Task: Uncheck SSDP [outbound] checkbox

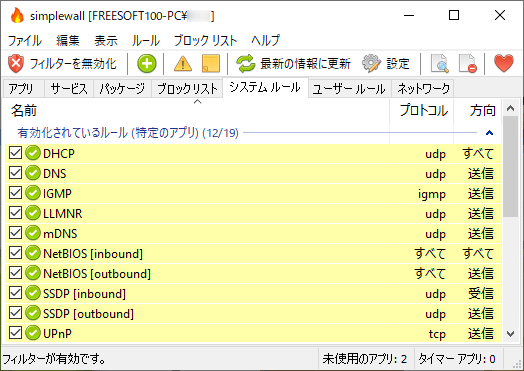Action: [15, 313]
